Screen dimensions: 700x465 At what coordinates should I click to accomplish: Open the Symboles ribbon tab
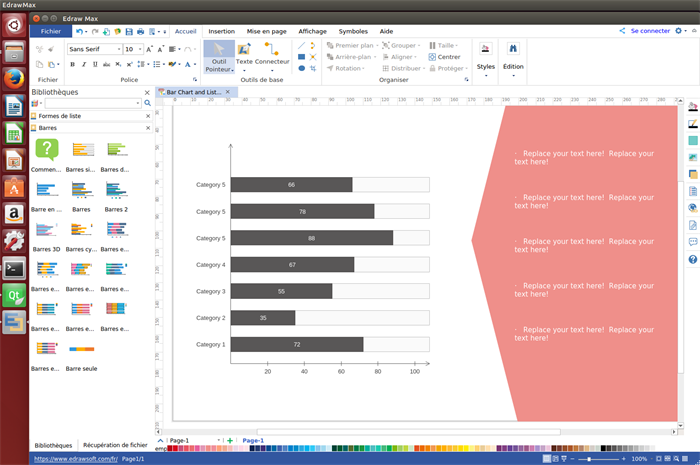click(x=353, y=31)
